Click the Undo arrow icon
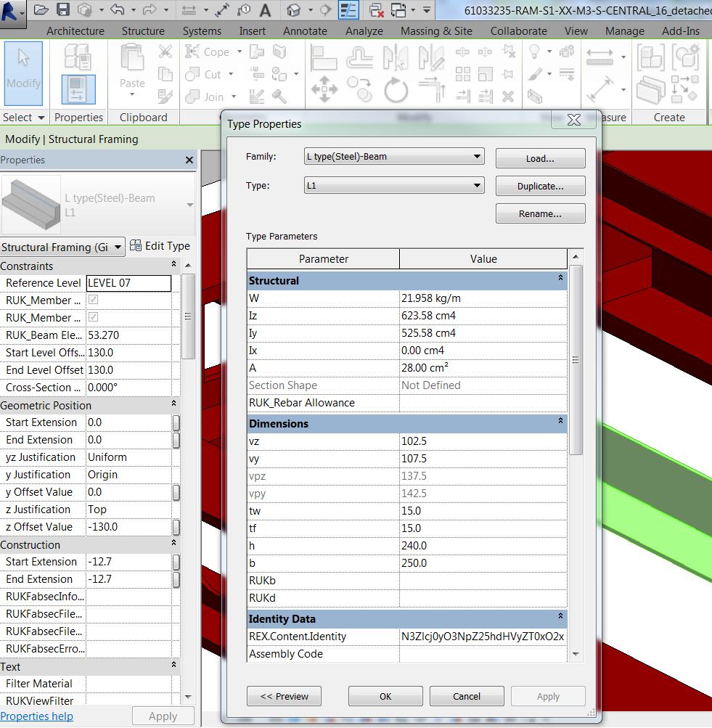This screenshot has height=728, width=712. (x=117, y=9)
